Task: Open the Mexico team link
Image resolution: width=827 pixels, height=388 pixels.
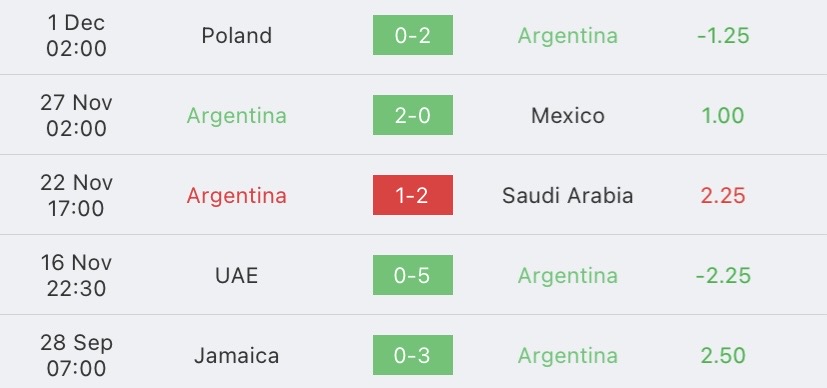Action: [568, 115]
